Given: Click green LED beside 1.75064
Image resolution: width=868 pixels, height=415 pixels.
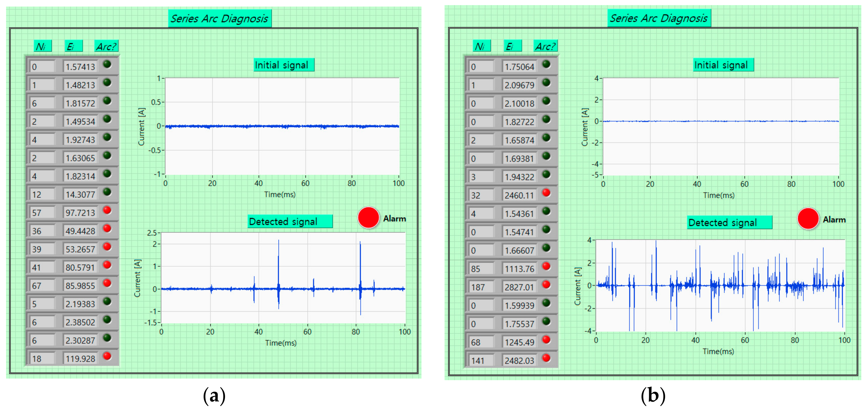Looking at the screenshot, I should (546, 64).
